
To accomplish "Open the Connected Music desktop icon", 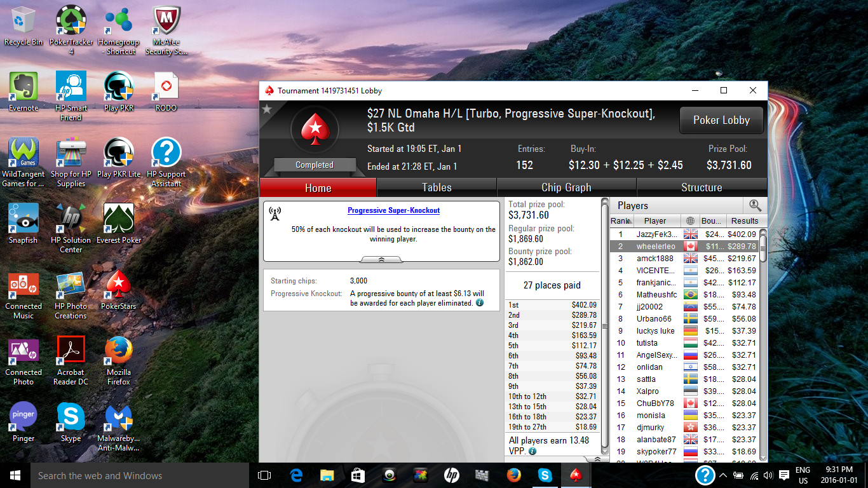I will click(24, 295).
